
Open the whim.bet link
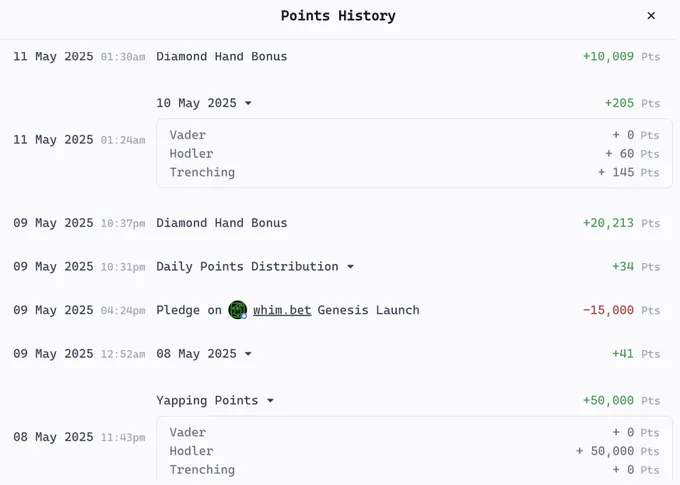click(x=282, y=310)
